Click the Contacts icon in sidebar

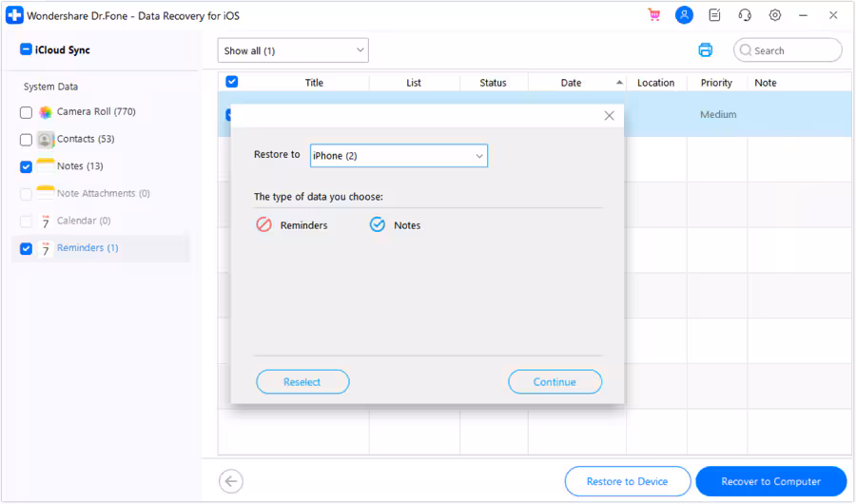pos(46,139)
